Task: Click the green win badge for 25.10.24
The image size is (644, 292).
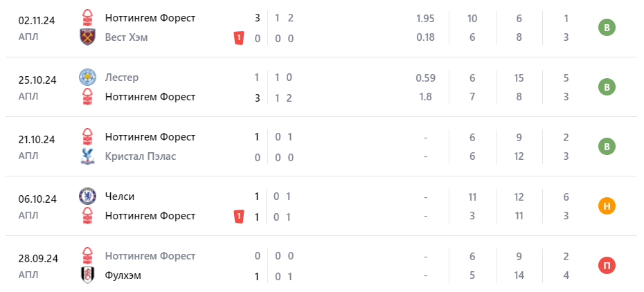Action: tap(607, 87)
